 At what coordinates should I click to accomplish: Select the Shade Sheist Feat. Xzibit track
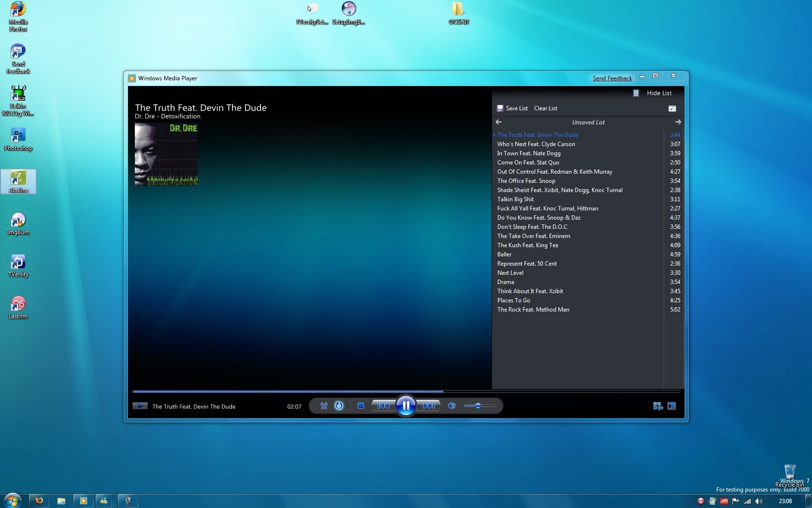pyautogui.click(x=588, y=190)
